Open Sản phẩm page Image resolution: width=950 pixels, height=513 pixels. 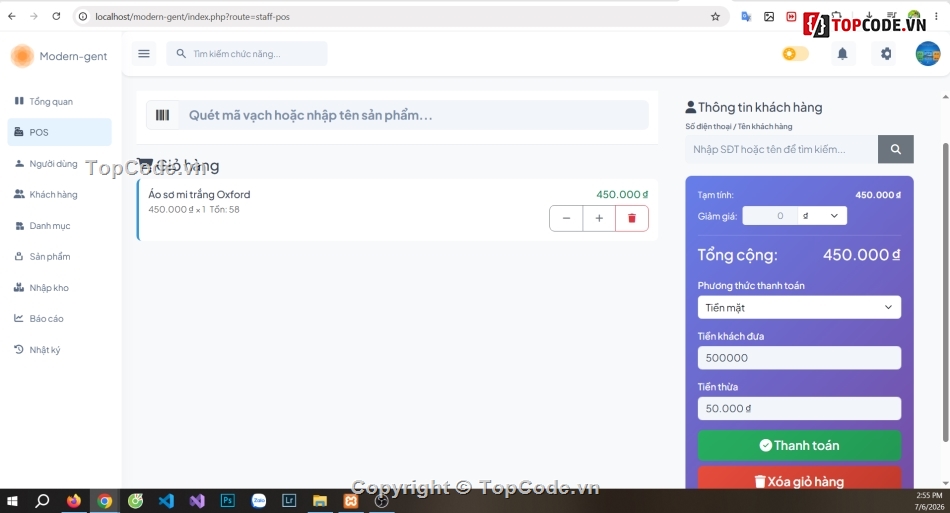59,256
